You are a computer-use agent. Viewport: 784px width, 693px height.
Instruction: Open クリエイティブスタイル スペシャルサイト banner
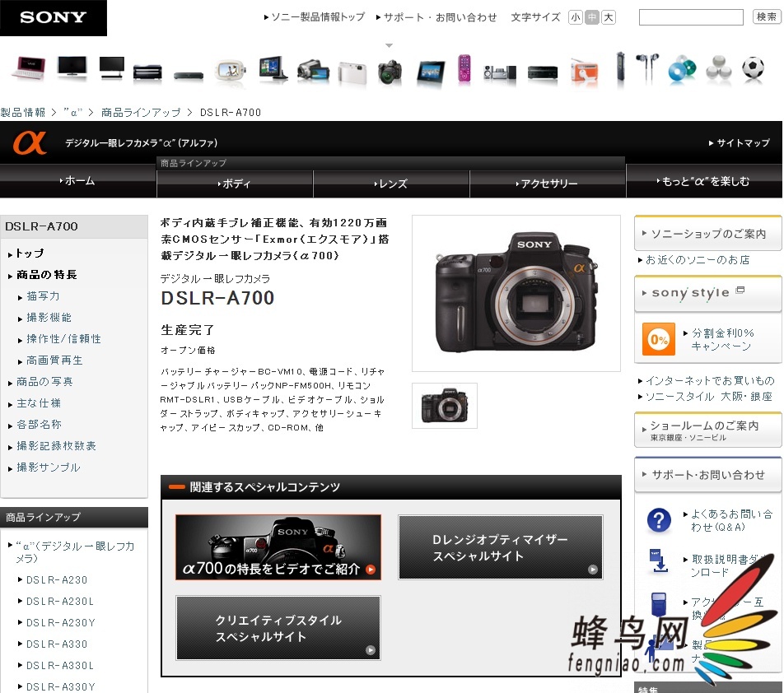coord(278,628)
